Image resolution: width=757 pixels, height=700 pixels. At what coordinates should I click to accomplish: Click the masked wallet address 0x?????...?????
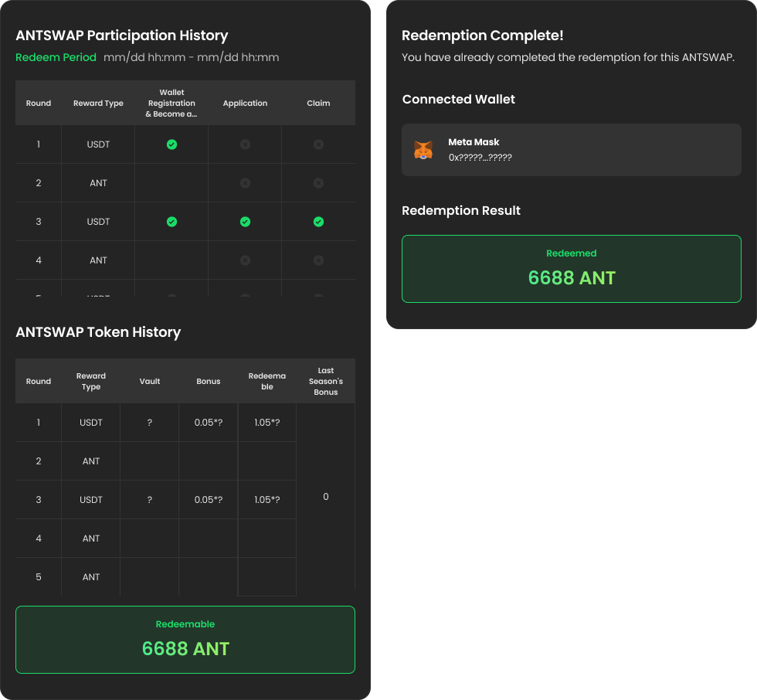click(x=480, y=158)
